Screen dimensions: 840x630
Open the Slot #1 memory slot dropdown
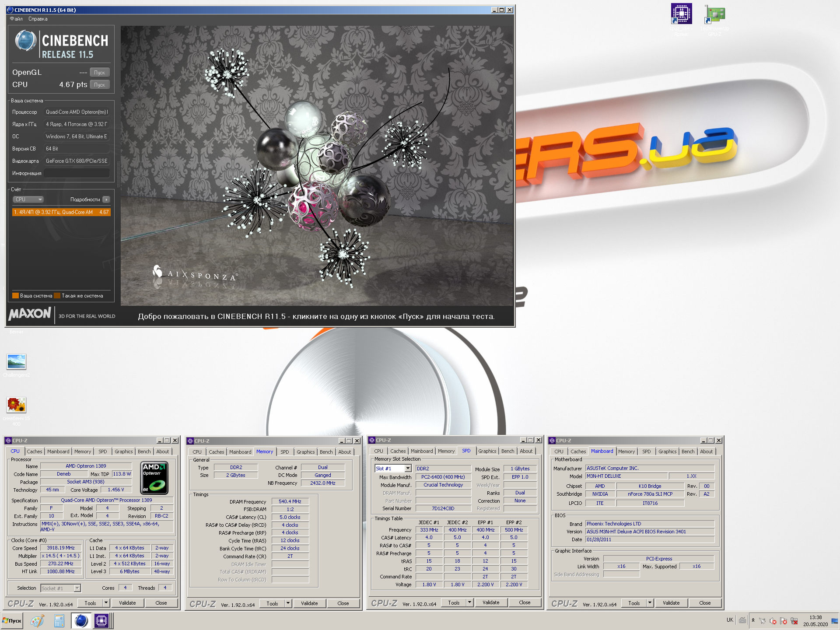pyautogui.click(x=393, y=469)
